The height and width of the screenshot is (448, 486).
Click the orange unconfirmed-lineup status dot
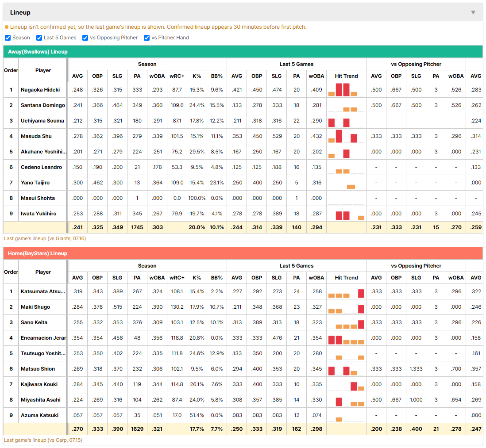pyautogui.click(x=7, y=27)
